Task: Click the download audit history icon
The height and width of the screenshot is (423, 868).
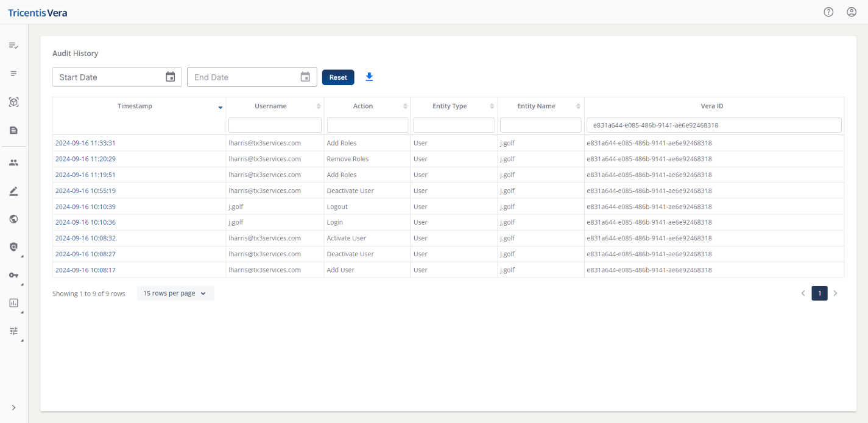Action: click(369, 77)
